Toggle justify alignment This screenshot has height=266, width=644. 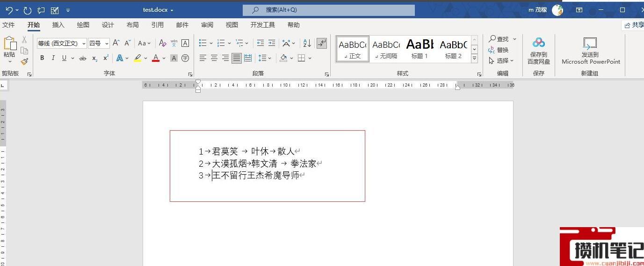[237, 58]
